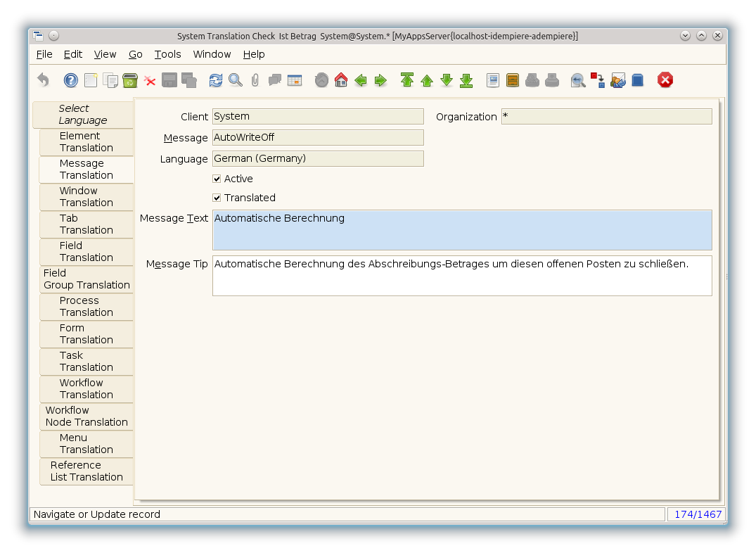The height and width of the screenshot is (553, 756).
Task: Jump to first record with the top arrow
Action: (x=407, y=80)
